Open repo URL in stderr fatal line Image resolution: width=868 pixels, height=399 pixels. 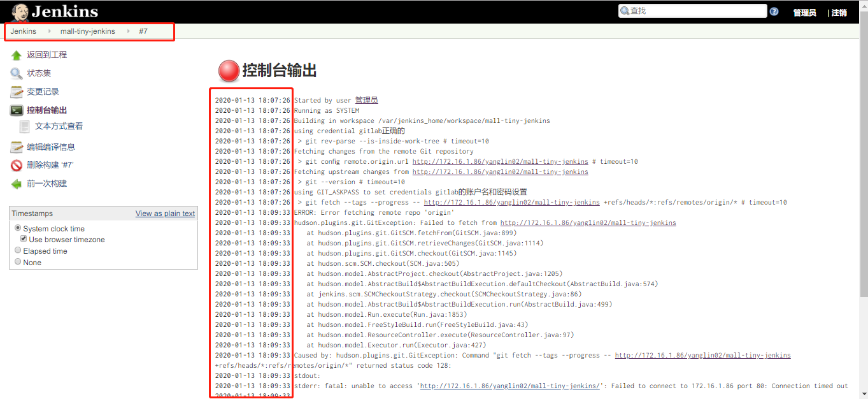click(x=510, y=386)
